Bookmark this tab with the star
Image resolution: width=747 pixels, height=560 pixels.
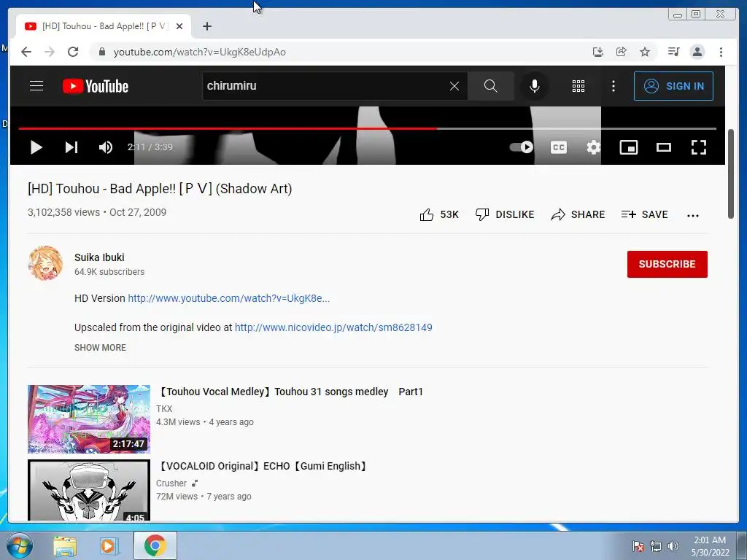[x=645, y=52]
